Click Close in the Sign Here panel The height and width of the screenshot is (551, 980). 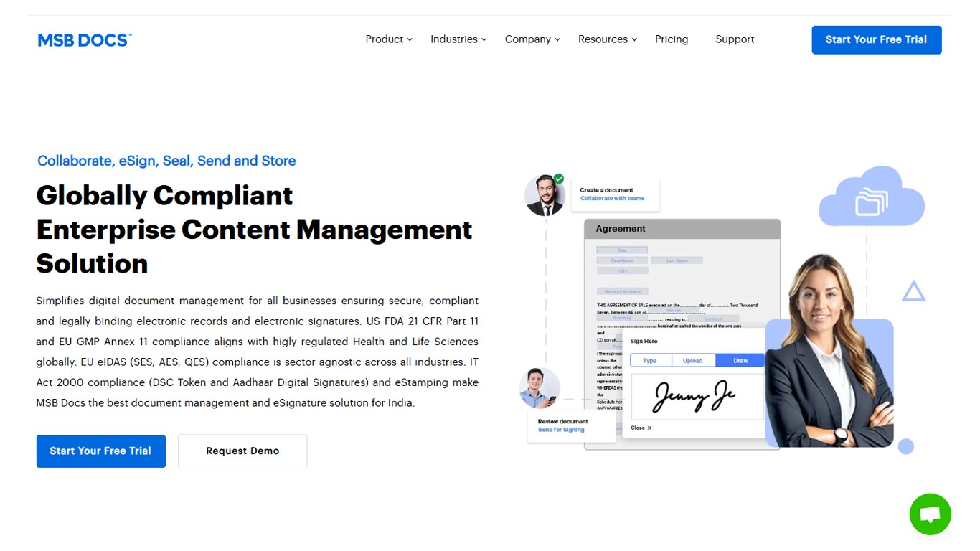point(641,428)
